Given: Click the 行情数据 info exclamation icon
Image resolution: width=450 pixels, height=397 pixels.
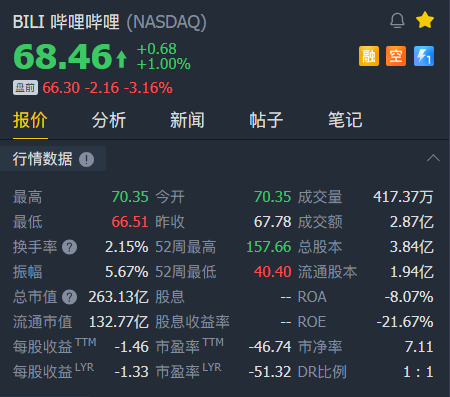Looking at the screenshot, I should (86, 159).
